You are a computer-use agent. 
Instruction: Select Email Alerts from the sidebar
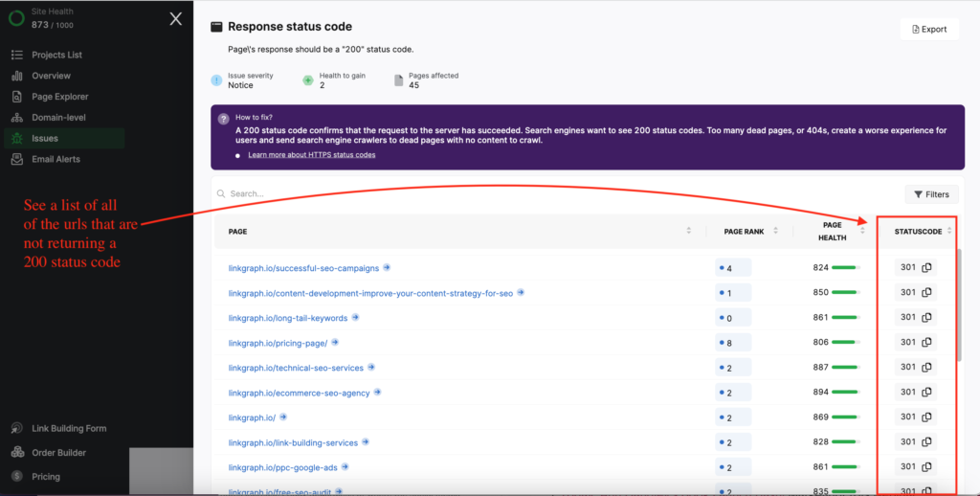click(56, 159)
